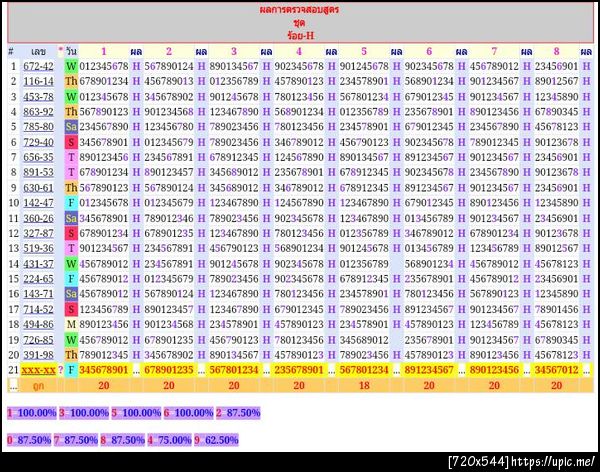Click the '9 62.50%' badge

216,440
